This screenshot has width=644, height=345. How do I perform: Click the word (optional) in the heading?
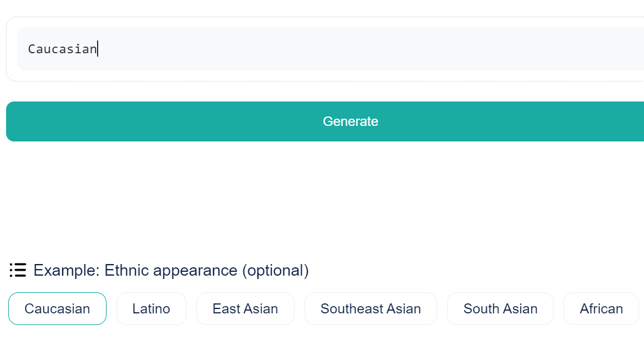pos(275,270)
